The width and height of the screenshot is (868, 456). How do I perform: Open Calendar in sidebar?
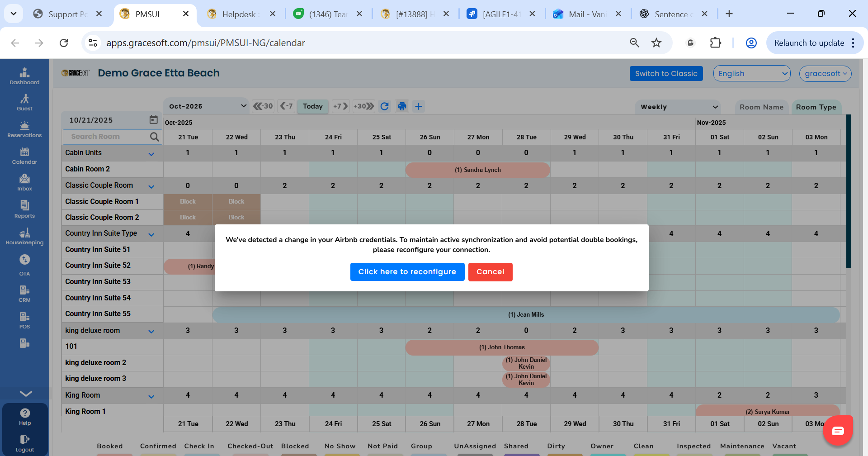[x=24, y=156]
